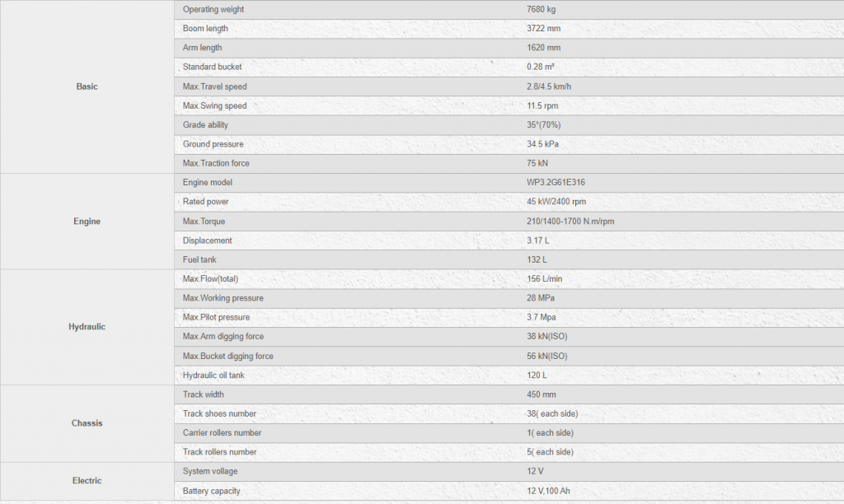Screen dimensions: 844x504
Task: Select the Max.Bucket digging force label
Action: (x=227, y=356)
